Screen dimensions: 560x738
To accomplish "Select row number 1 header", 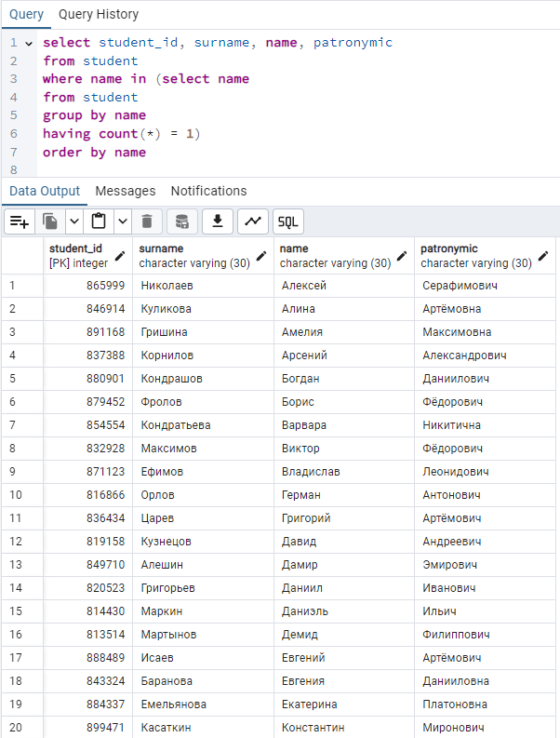I will click(x=22, y=285).
